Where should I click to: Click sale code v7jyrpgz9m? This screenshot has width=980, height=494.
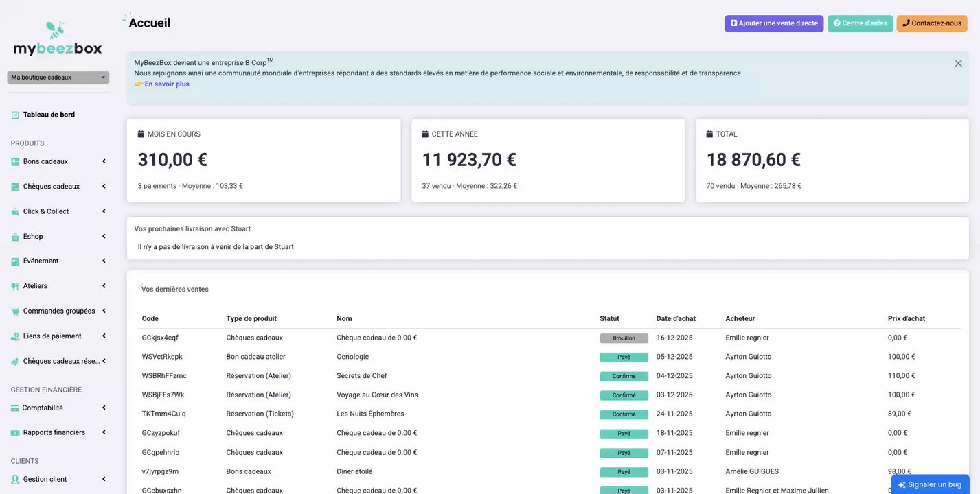pos(160,471)
